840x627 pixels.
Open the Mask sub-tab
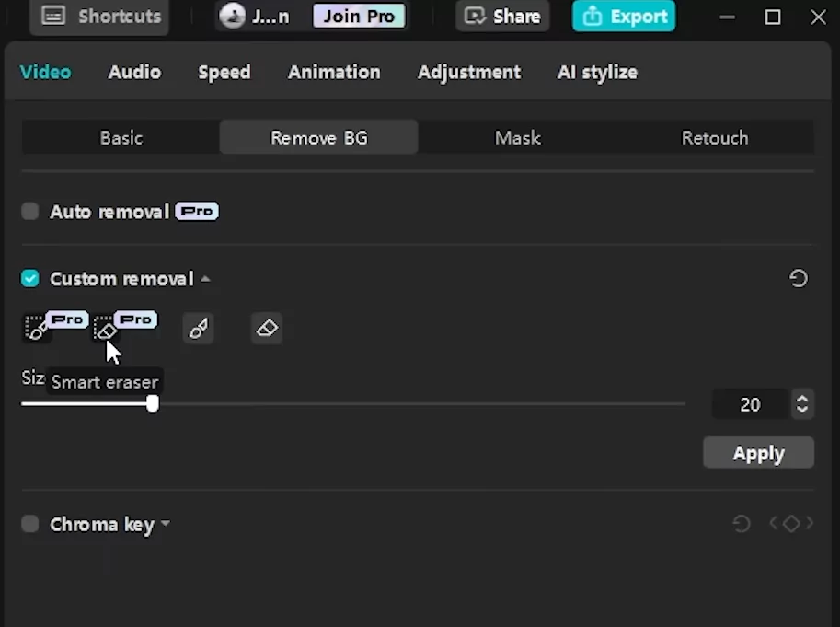[x=517, y=137]
